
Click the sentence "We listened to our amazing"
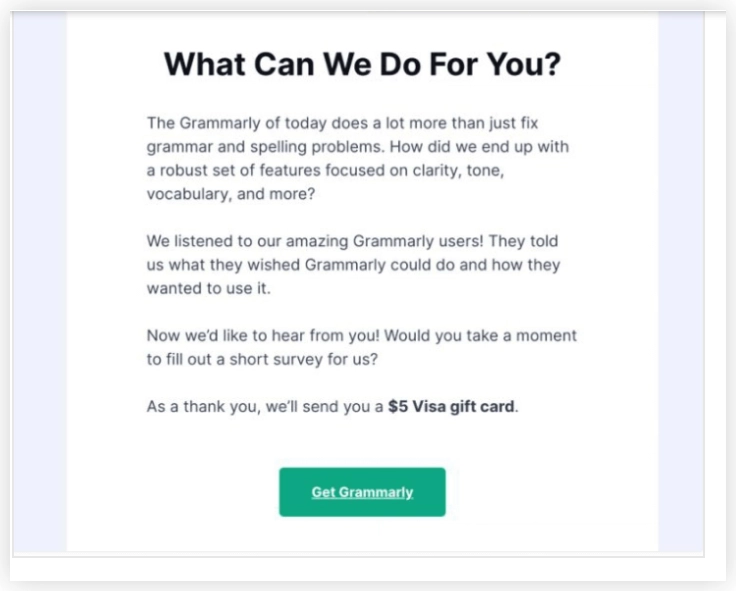[244, 242]
